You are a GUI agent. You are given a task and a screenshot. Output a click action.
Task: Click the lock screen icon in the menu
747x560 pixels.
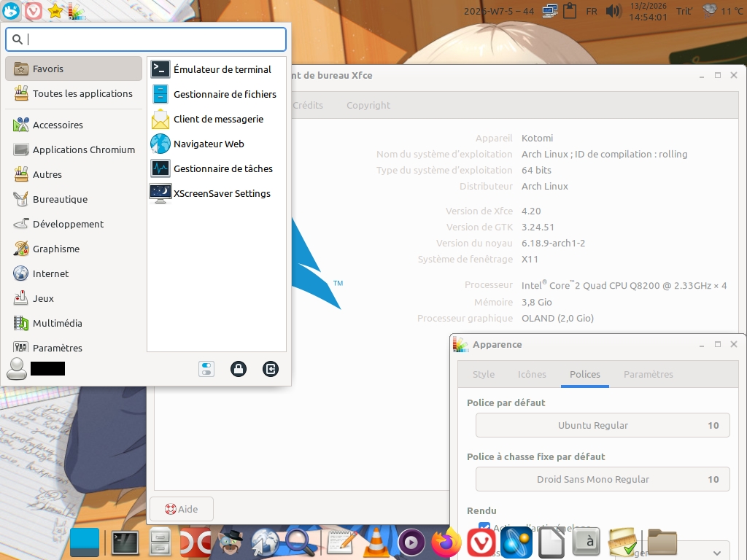tap(239, 369)
